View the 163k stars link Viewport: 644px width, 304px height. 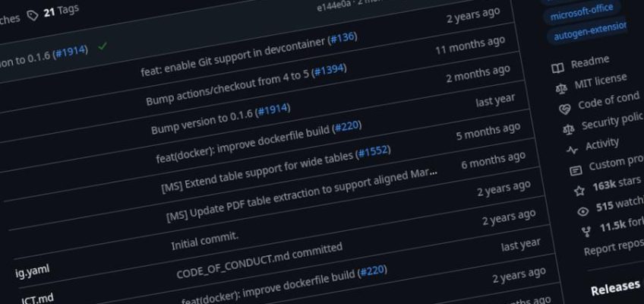(x=617, y=184)
